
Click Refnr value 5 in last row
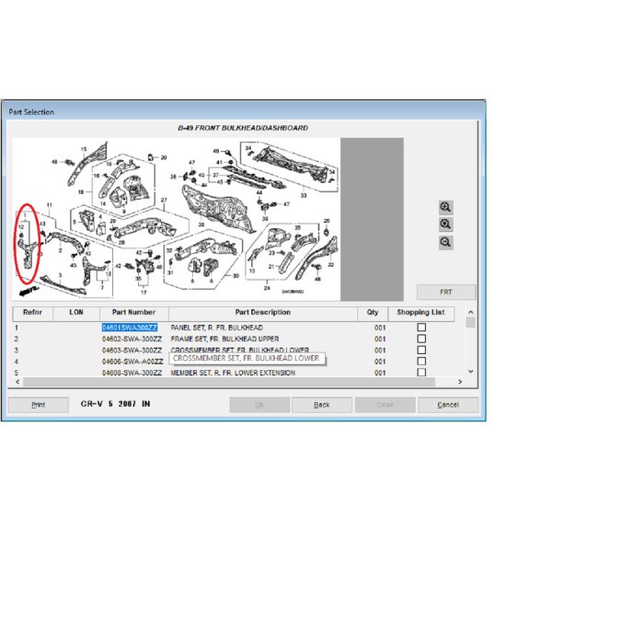click(x=17, y=373)
